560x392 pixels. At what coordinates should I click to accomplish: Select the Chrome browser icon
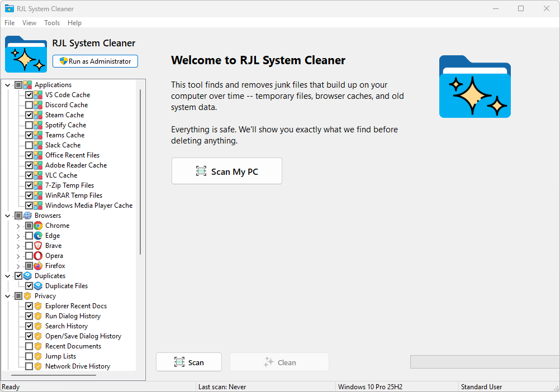pos(37,226)
